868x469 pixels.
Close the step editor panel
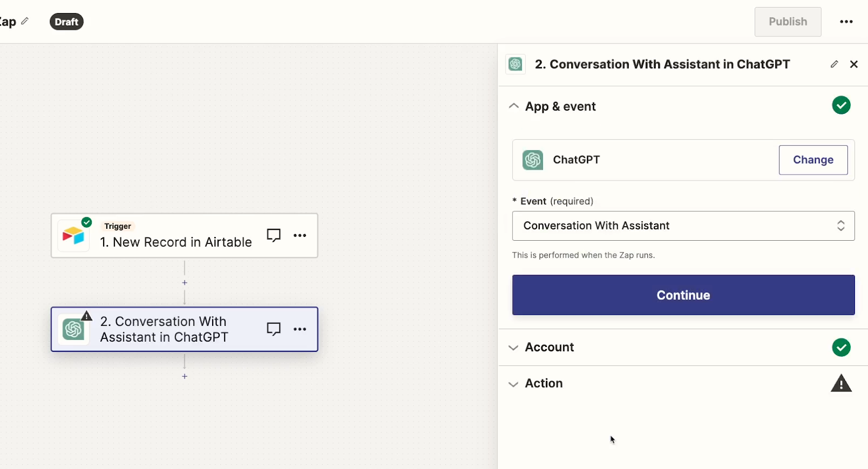pos(854,64)
